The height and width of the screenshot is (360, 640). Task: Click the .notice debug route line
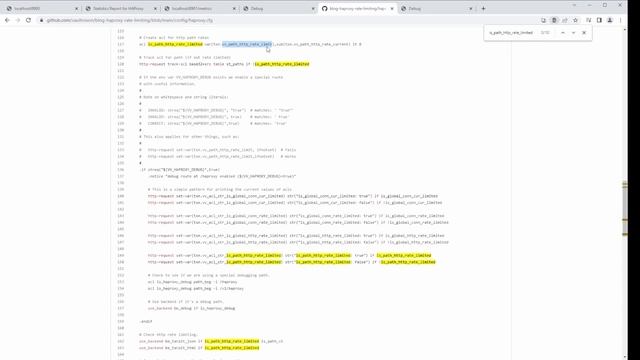[x=222, y=176]
